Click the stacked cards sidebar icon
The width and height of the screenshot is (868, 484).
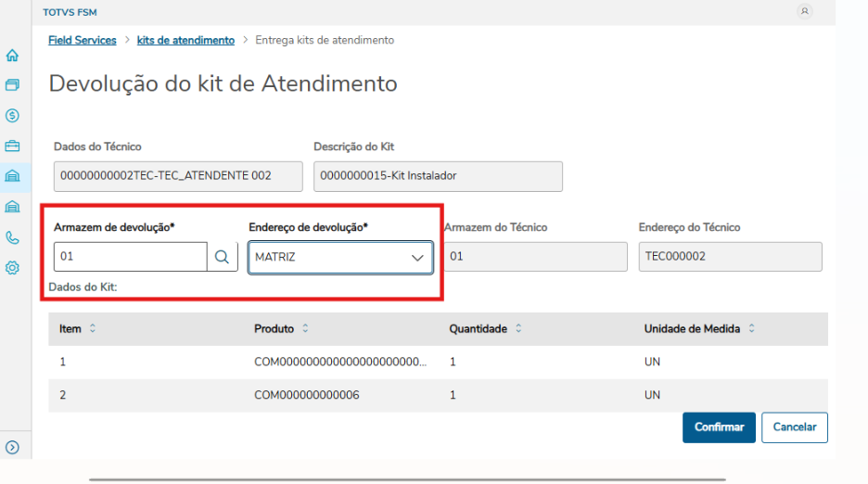12,85
